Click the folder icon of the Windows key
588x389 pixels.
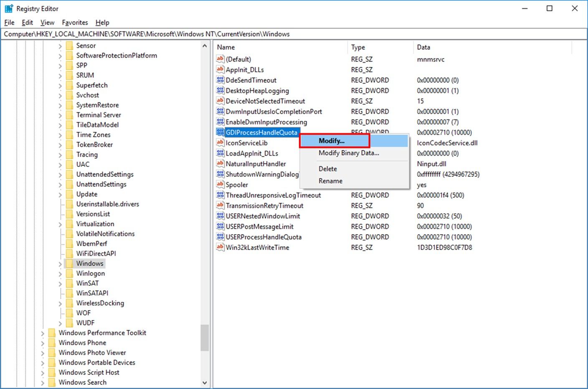click(69, 263)
